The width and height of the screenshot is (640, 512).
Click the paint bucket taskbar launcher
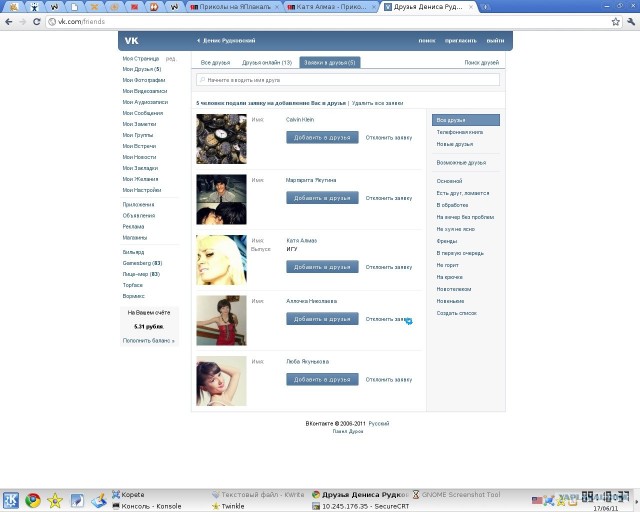[x=98, y=500]
